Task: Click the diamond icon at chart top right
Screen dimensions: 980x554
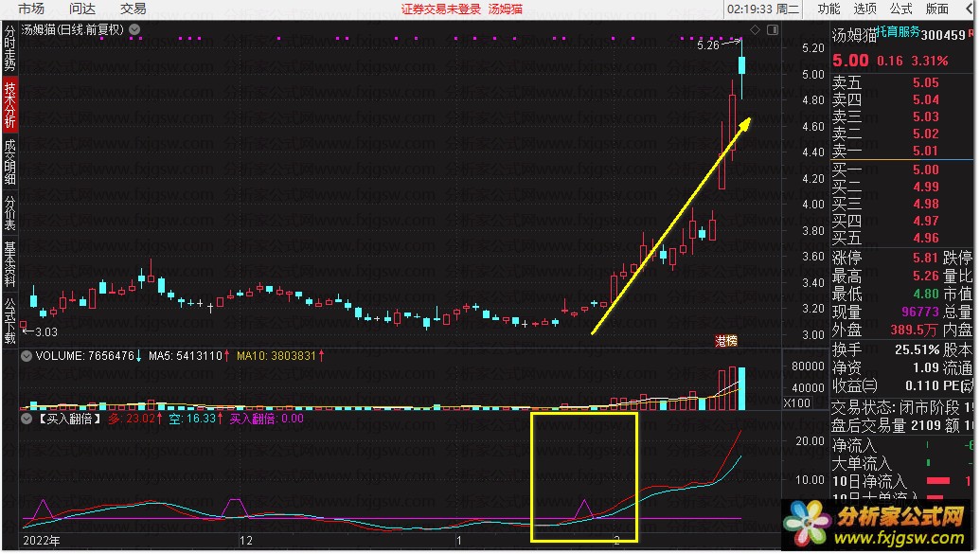Action: coord(755,29)
